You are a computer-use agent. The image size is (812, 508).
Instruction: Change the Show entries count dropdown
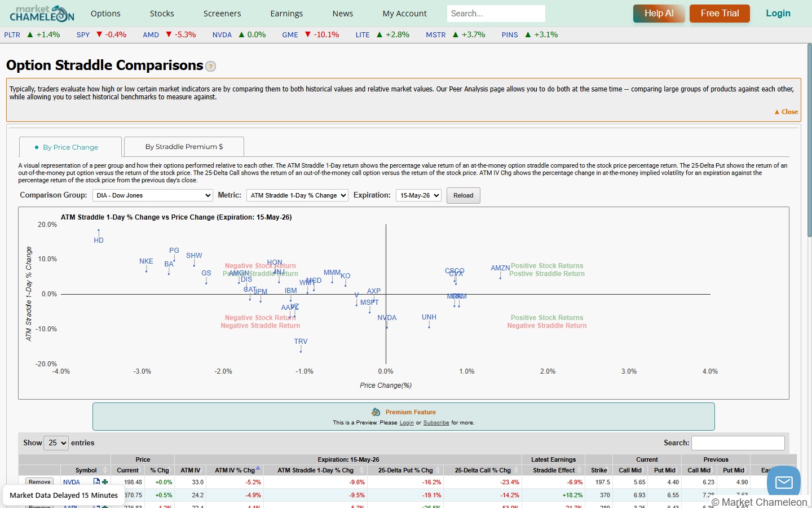[56, 443]
